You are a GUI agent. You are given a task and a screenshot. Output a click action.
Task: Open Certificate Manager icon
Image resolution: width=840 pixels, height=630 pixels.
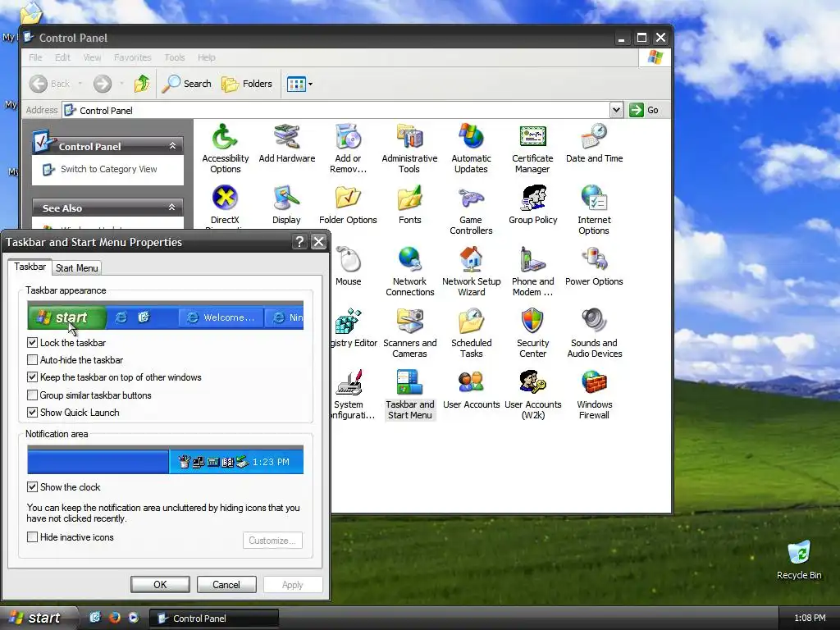tap(532, 148)
